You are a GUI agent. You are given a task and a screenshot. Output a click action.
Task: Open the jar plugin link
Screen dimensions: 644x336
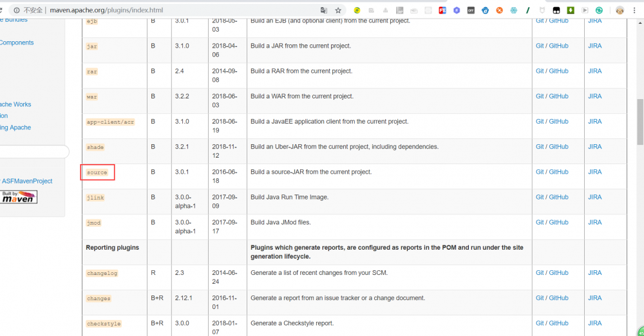pyautogui.click(x=92, y=46)
